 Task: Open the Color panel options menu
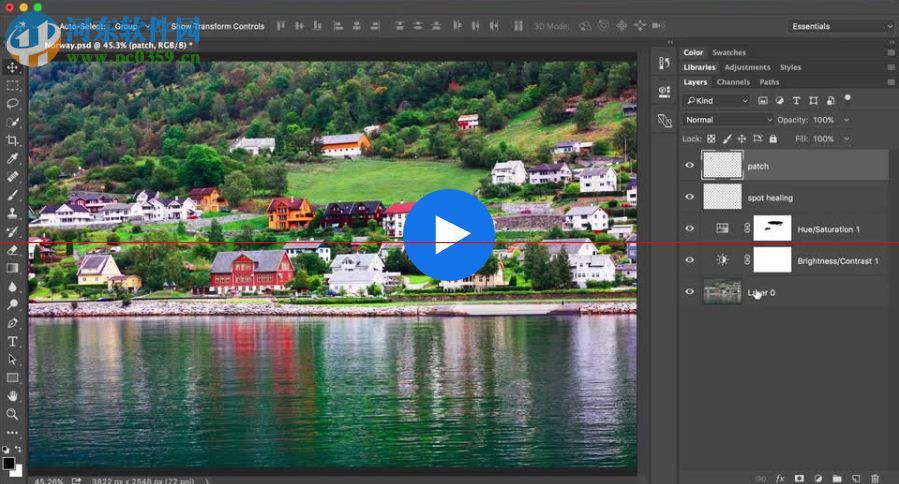pyautogui.click(x=891, y=52)
